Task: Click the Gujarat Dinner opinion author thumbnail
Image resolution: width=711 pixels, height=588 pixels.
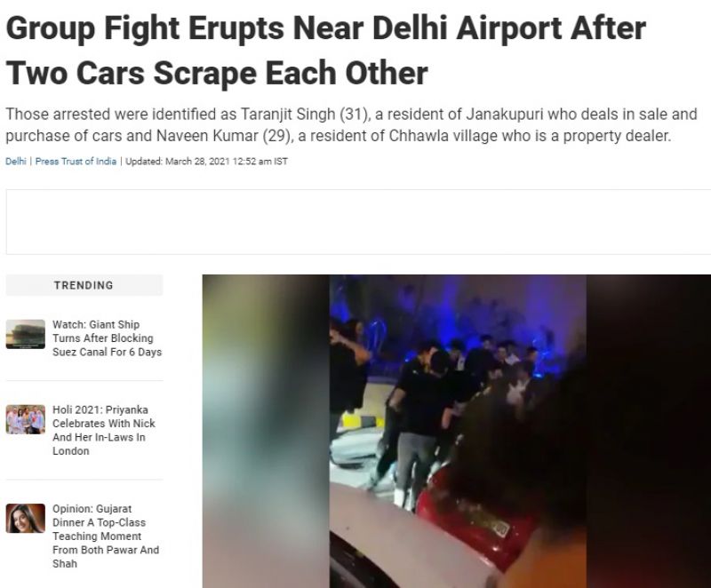Action: pos(26,518)
